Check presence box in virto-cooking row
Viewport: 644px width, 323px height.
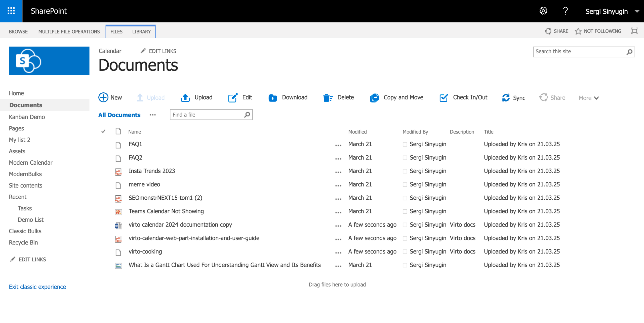pyautogui.click(x=405, y=252)
